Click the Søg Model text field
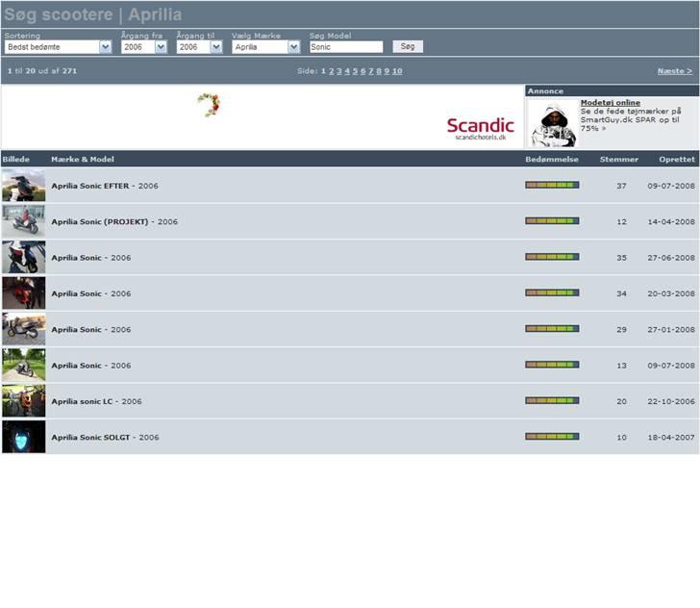This screenshot has width=700, height=608. [346, 46]
